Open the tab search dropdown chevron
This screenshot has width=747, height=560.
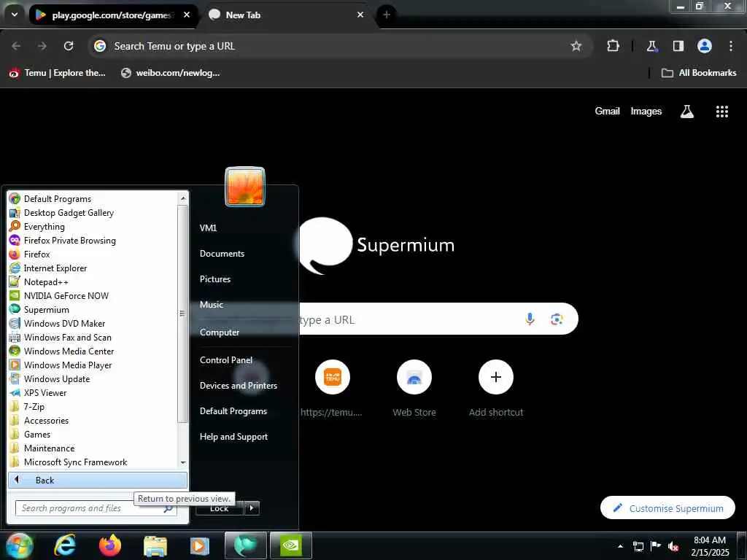[x=15, y=15]
